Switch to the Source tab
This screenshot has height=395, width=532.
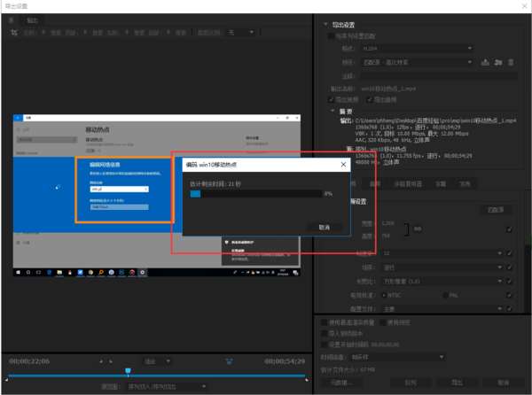[11, 20]
